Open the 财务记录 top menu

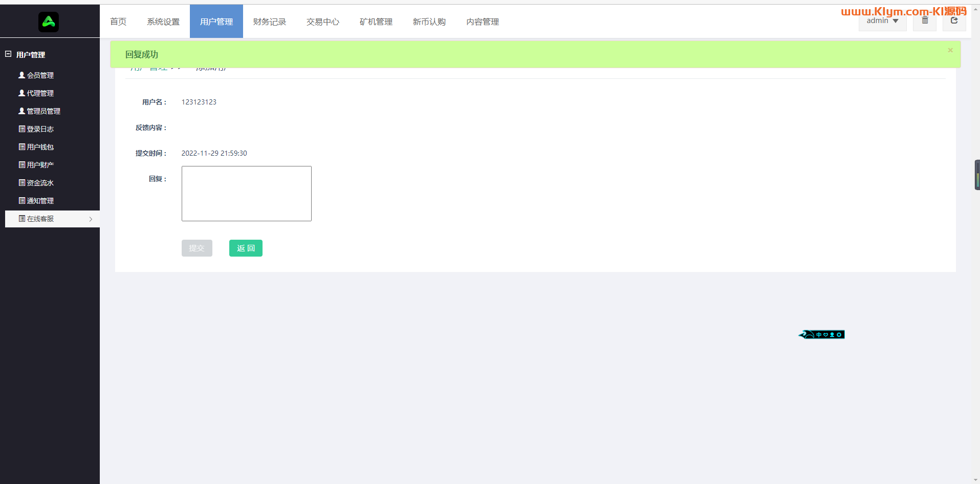(x=270, y=22)
